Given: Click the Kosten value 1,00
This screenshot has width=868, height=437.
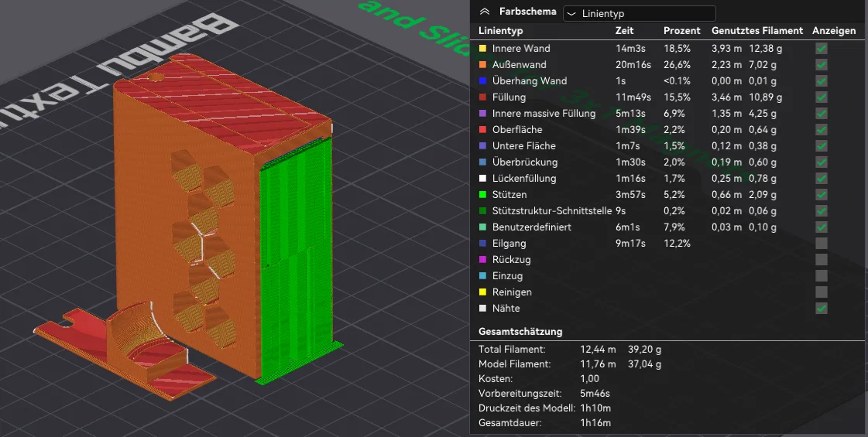Looking at the screenshot, I should (x=589, y=379).
